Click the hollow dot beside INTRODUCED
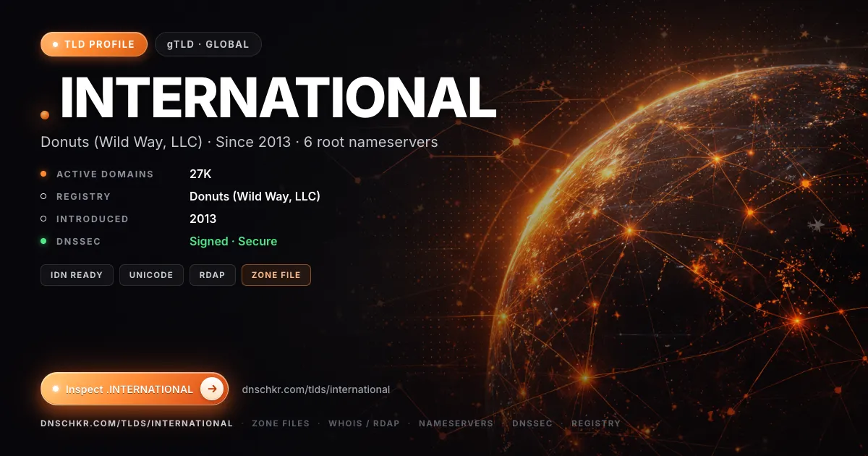 pyautogui.click(x=43, y=219)
